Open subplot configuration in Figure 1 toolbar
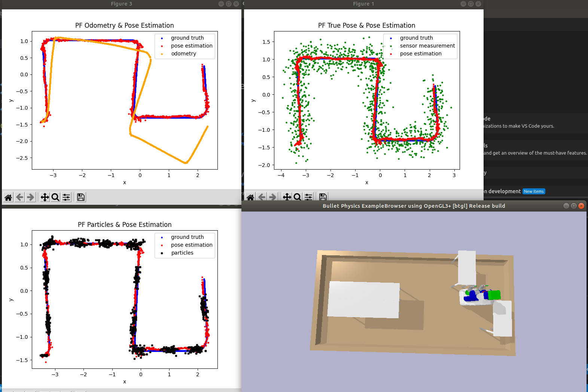 tap(308, 197)
